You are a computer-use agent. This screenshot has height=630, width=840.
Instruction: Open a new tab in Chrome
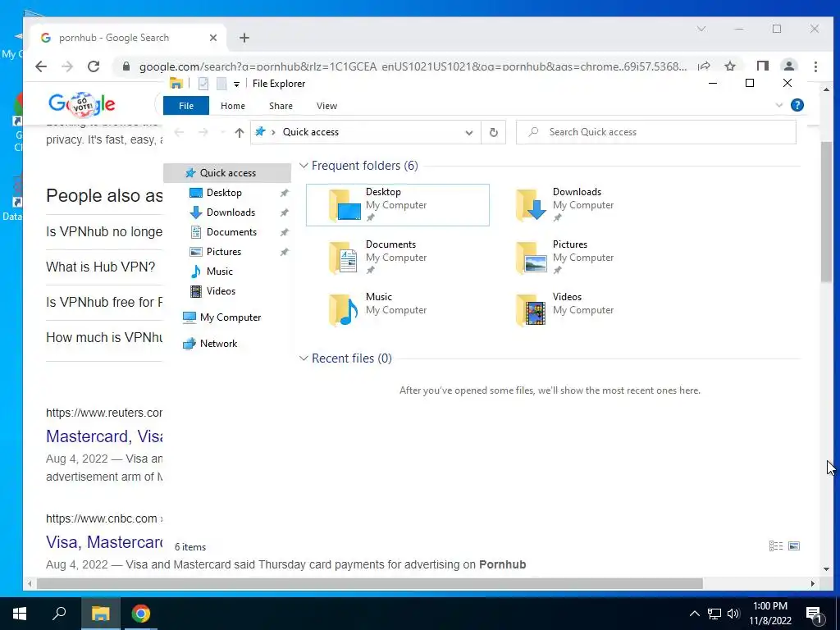244,38
